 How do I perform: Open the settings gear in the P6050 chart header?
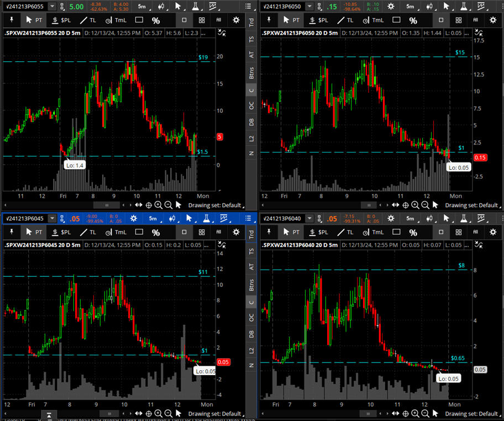point(391,7)
